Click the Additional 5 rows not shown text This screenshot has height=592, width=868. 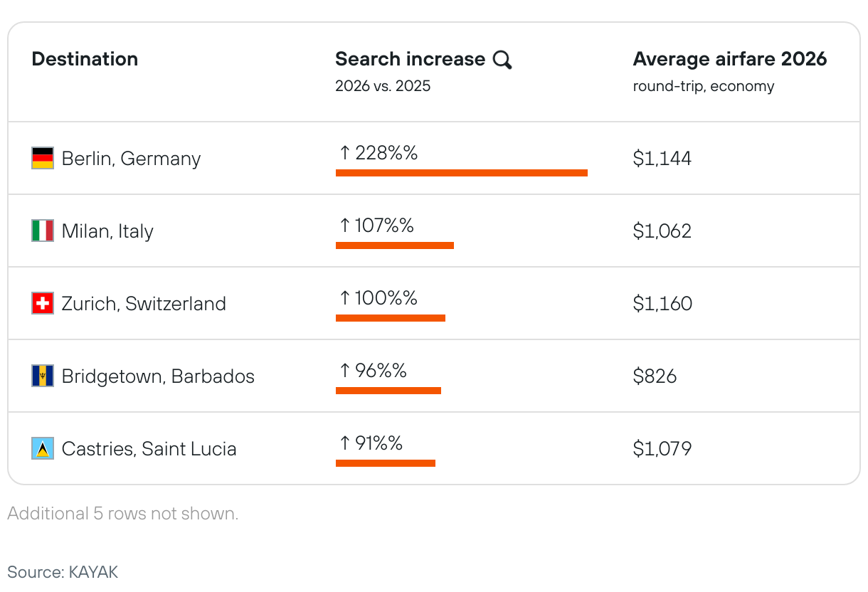[x=123, y=514]
